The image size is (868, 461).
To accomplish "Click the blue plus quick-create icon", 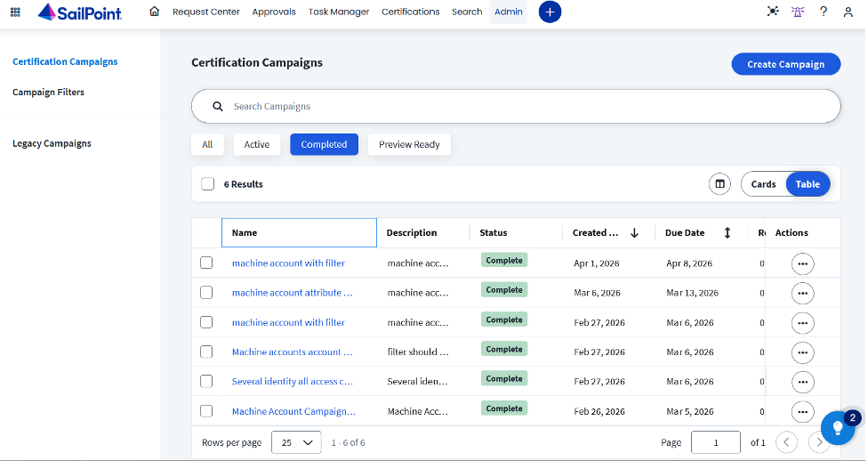I will pyautogui.click(x=550, y=12).
